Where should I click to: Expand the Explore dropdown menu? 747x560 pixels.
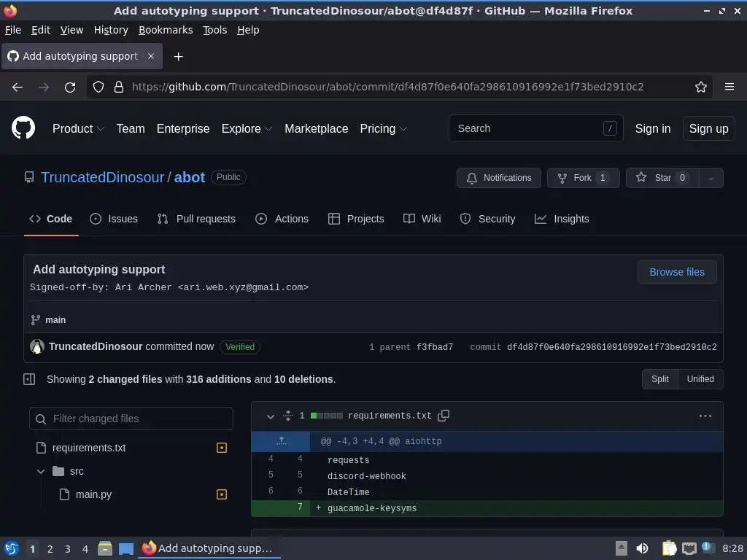247,128
